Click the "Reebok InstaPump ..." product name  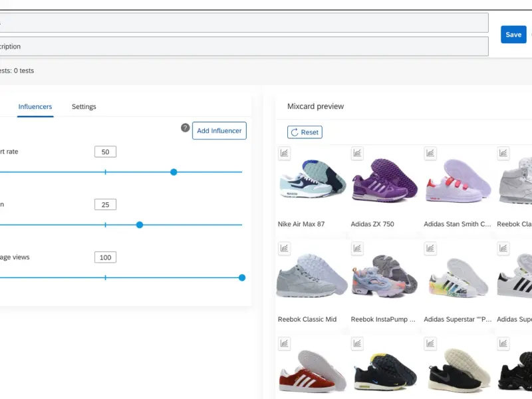(x=383, y=319)
